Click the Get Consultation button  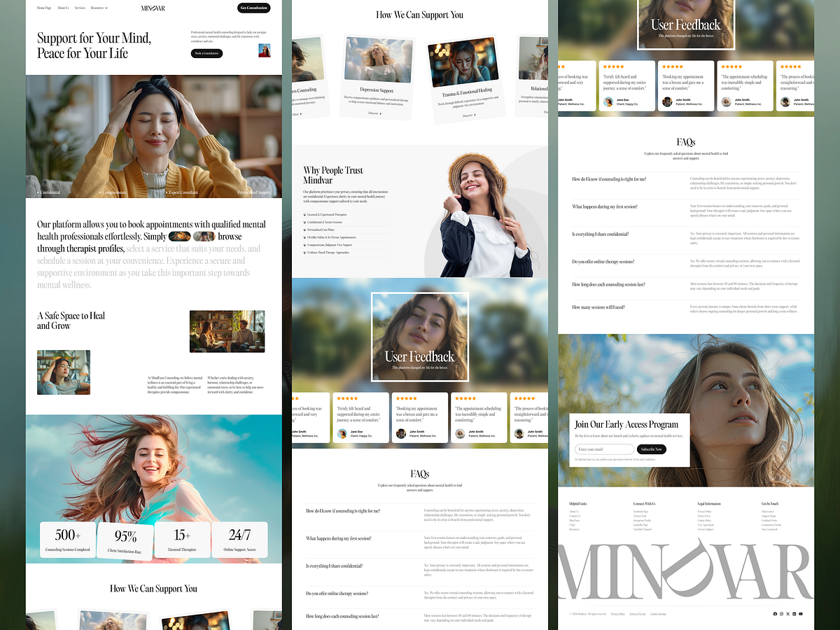(x=253, y=8)
